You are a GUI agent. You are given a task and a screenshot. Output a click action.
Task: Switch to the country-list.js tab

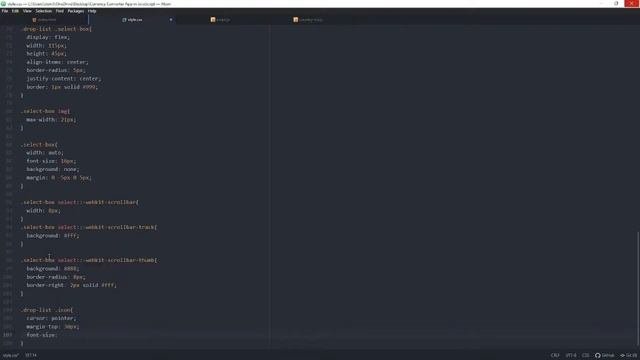[x=308, y=20]
